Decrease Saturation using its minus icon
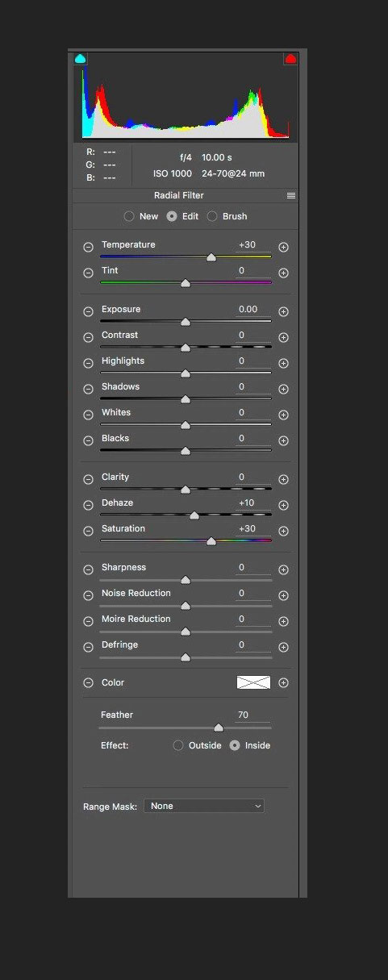The image size is (388, 980). [88, 532]
